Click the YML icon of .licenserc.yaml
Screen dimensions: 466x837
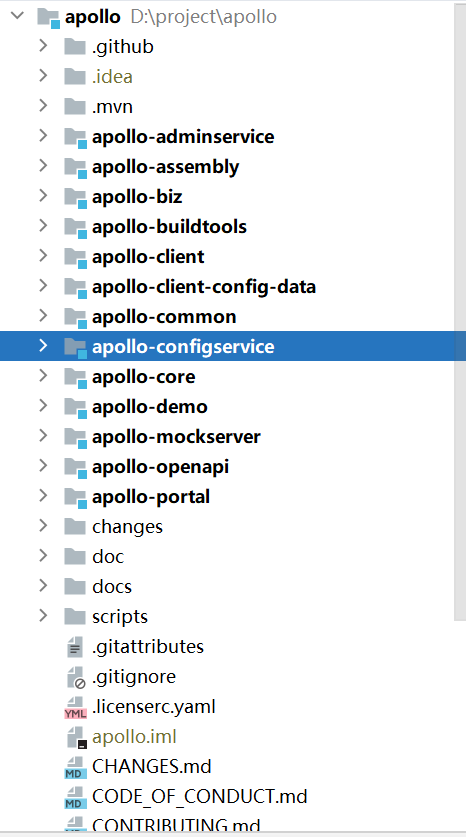(x=75, y=708)
